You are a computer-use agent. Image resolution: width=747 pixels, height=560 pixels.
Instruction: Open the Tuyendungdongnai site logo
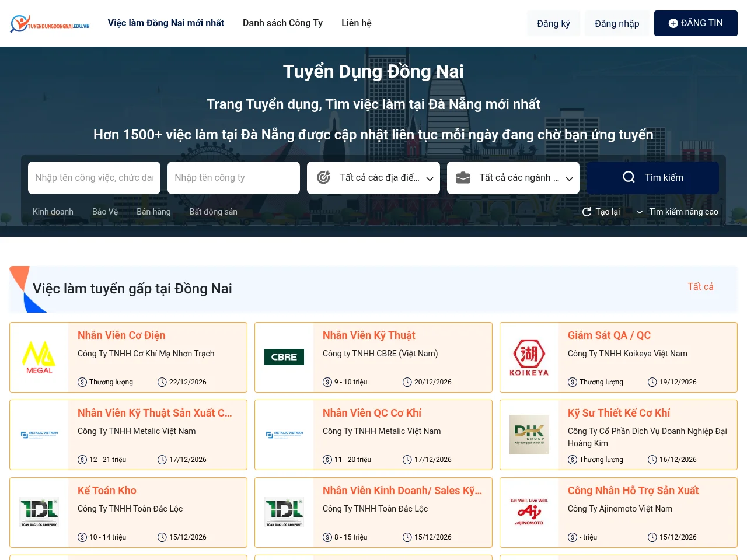click(50, 23)
